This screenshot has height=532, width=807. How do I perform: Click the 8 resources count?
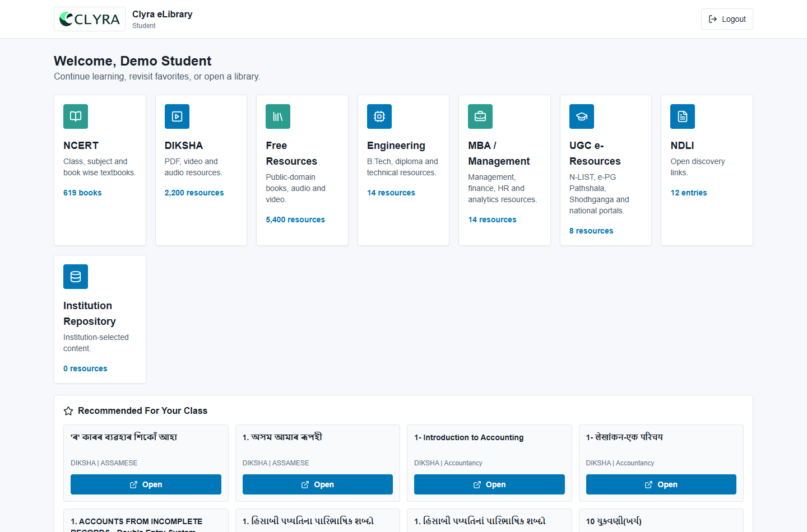pyautogui.click(x=591, y=231)
